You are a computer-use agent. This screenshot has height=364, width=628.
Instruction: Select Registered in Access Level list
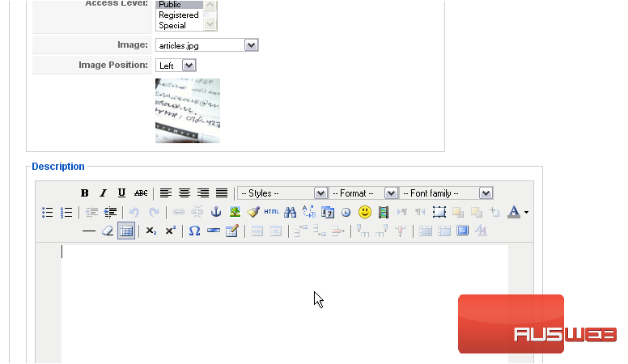179,15
